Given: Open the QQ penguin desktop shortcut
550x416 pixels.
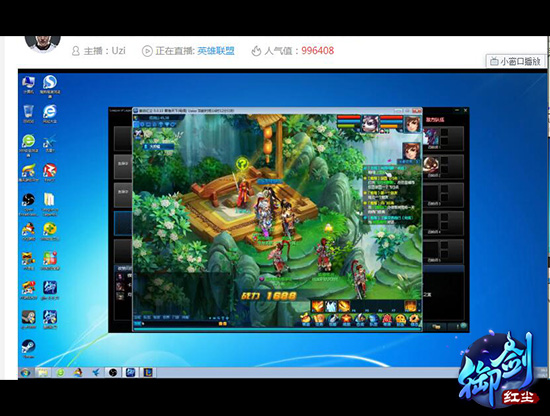Looking at the screenshot, I should [28, 230].
